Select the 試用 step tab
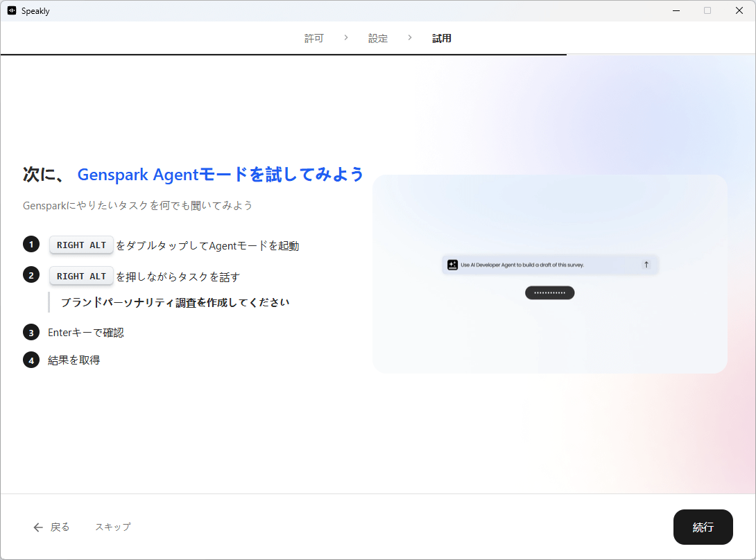The width and height of the screenshot is (756, 560). point(442,38)
